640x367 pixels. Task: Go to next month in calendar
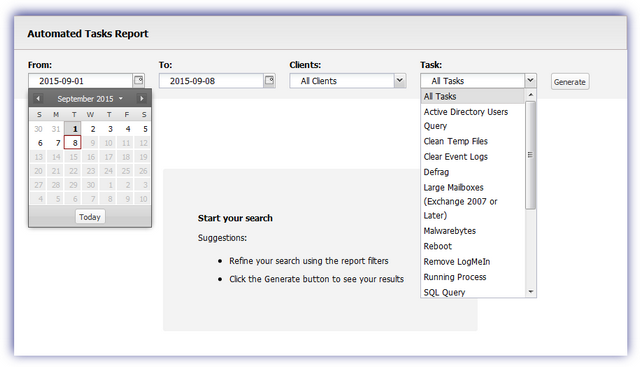[x=142, y=98]
